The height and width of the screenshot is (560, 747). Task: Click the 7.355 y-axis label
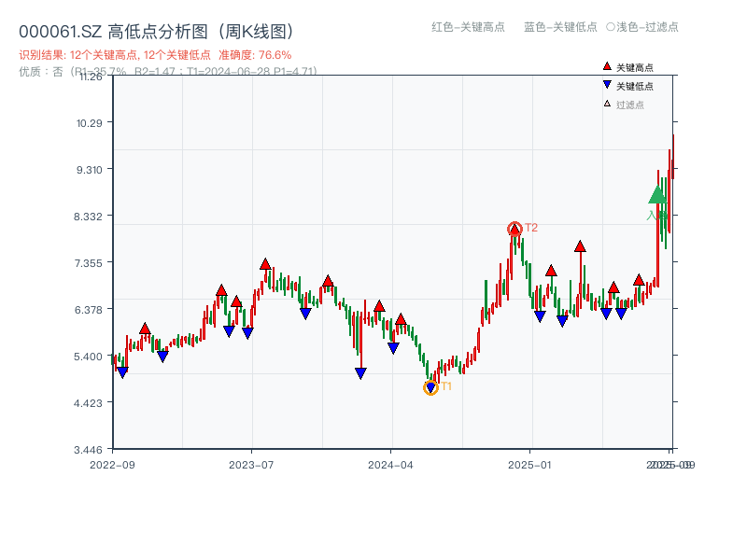(x=89, y=263)
